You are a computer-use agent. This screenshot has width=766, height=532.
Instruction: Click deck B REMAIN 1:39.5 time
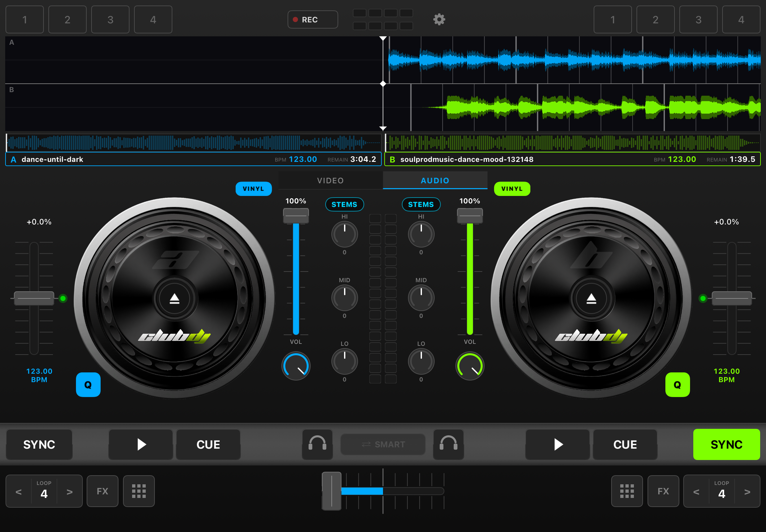coord(731,159)
